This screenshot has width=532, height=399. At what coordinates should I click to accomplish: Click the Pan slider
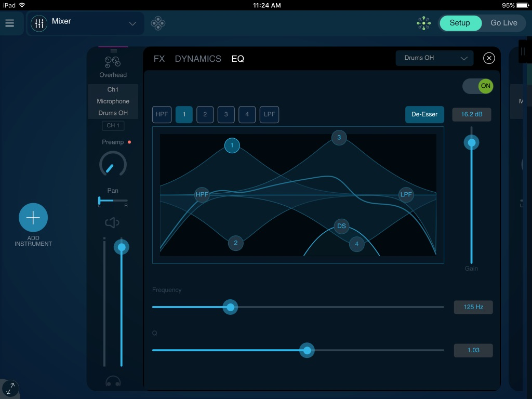pyautogui.click(x=113, y=201)
